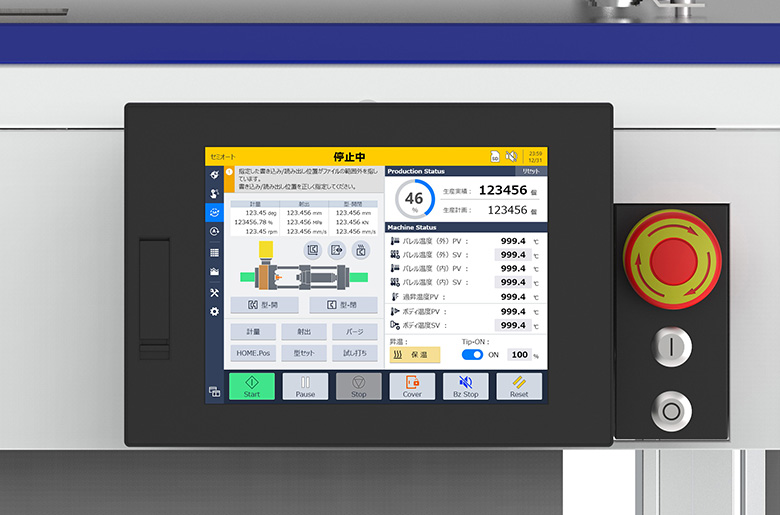Tap the Cover button
The image size is (780, 515).
412,386
